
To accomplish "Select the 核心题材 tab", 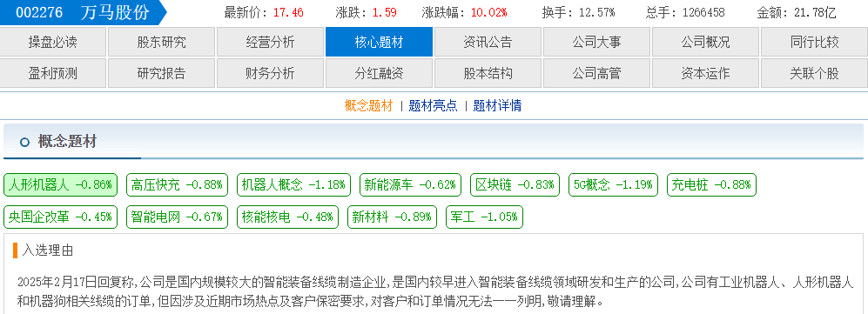I will (380, 42).
